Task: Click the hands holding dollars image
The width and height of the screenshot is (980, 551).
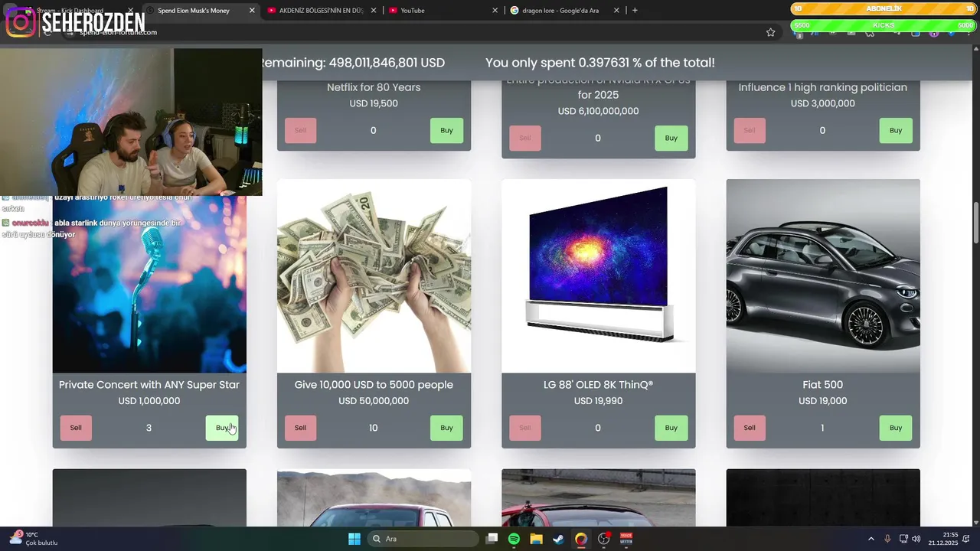Action: tap(374, 276)
